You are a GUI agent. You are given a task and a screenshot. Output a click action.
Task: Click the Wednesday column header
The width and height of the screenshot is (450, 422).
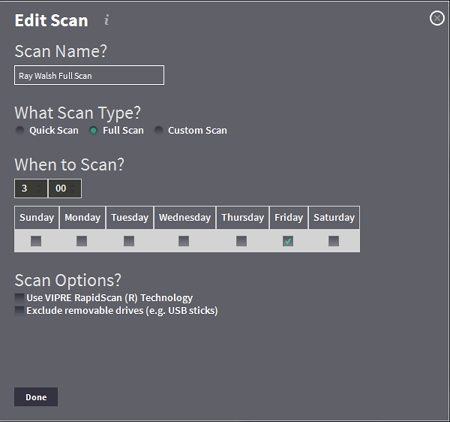[x=185, y=218]
